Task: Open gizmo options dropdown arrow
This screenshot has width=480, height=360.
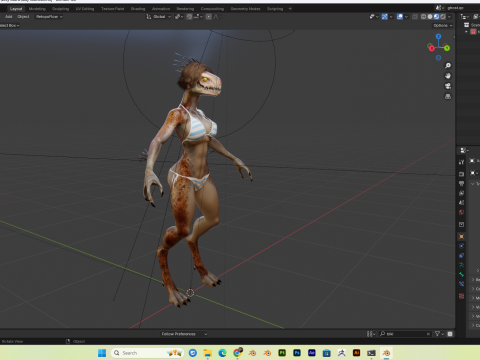Action: [x=391, y=17]
